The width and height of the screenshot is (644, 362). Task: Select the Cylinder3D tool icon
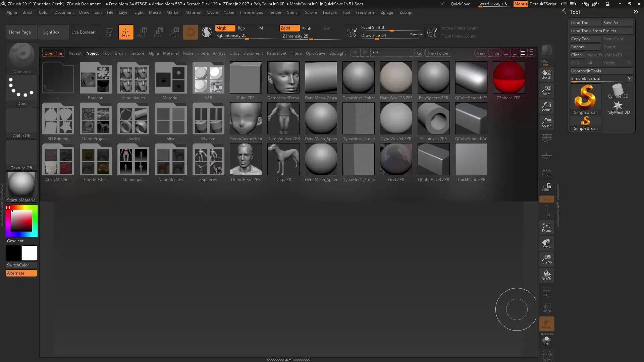tap(618, 91)
